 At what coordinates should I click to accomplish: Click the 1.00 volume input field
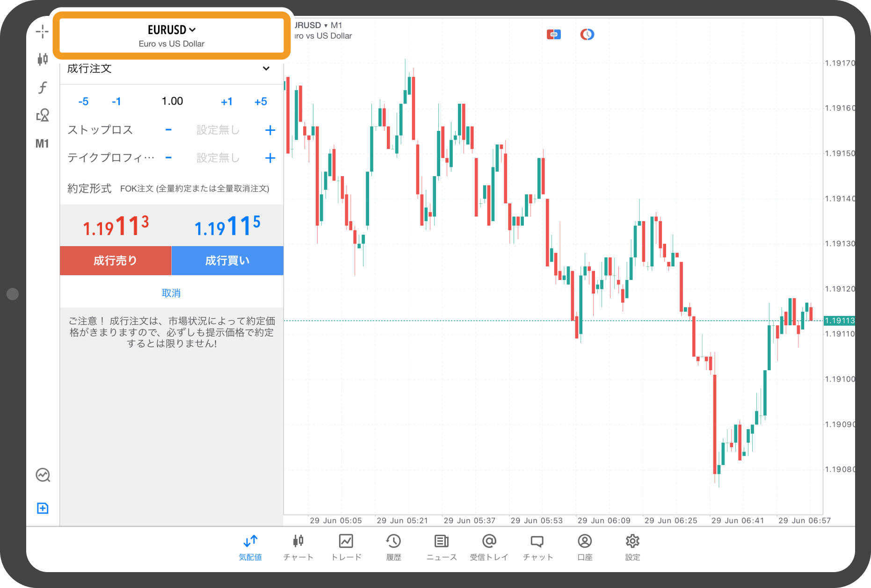click(x=172, y=101)
